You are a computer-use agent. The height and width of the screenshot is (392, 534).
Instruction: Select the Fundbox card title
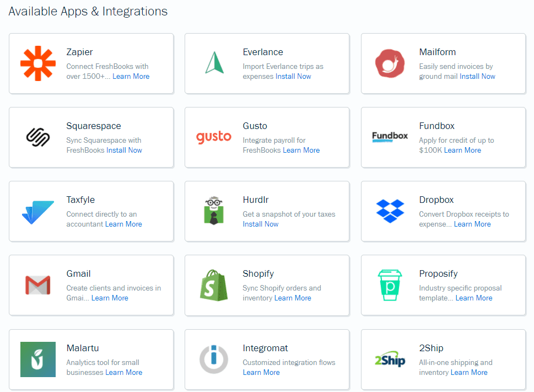[436, 126]
